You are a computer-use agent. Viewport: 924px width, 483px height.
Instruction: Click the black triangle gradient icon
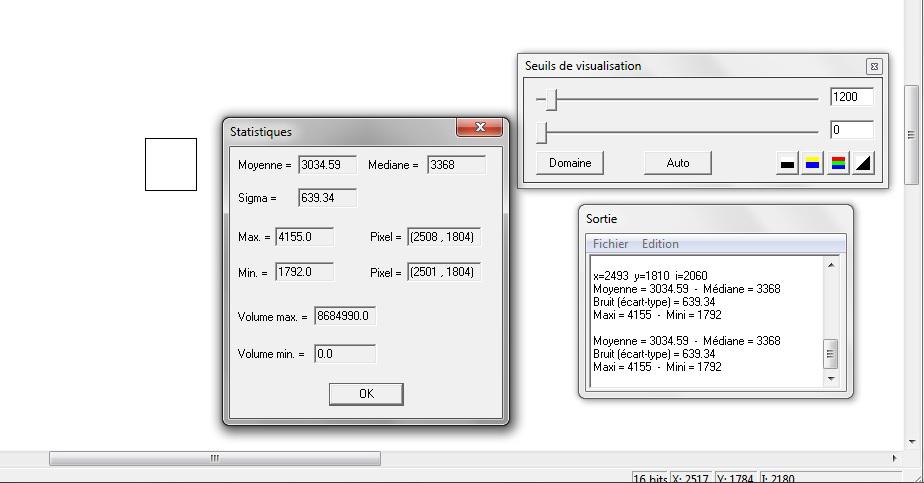pos(863,164)
